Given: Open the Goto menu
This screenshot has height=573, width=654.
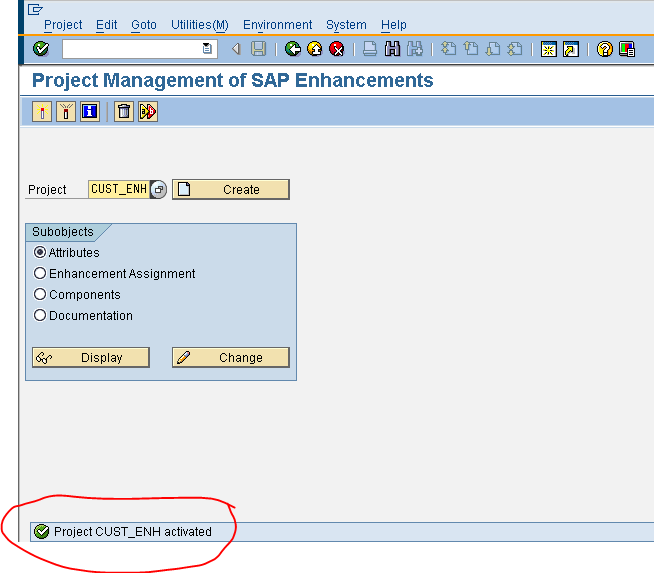Looking at the screenshot, I should click(x=144, y=25).
